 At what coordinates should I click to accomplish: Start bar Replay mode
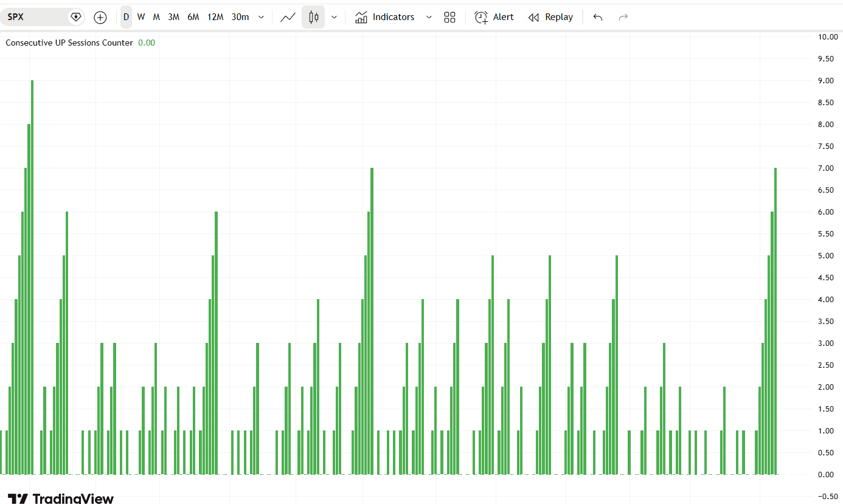point(550,17)
